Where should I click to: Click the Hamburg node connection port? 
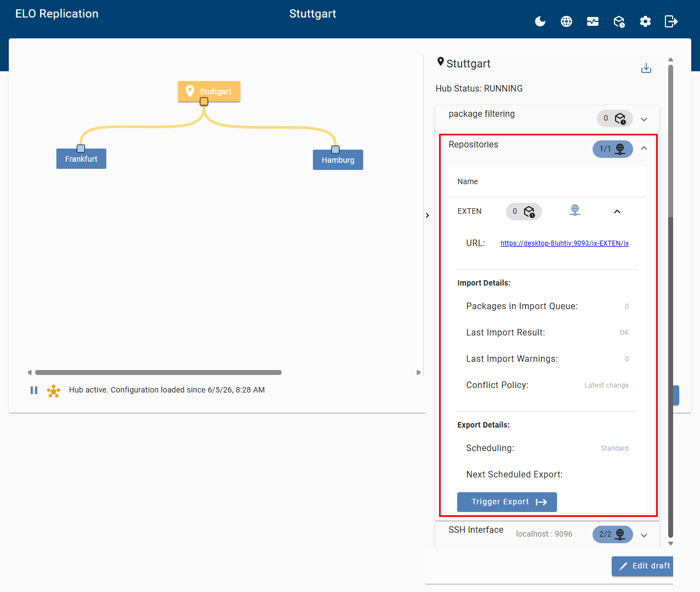[x=335, y=150]
